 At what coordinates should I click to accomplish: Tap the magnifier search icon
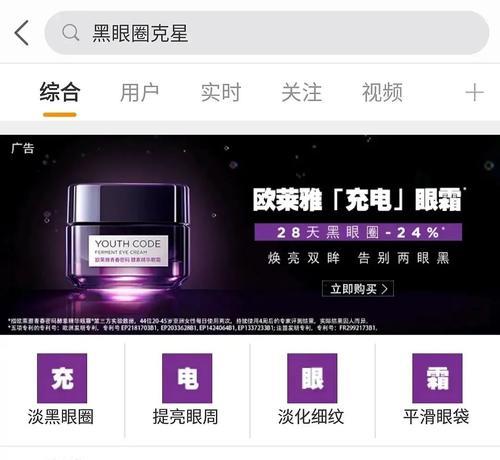click(71, 33)
